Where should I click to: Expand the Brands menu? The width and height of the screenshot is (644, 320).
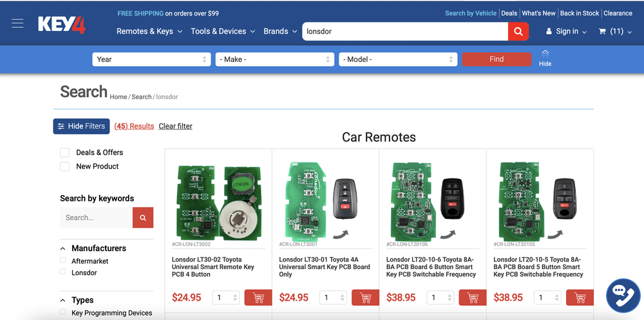[x=280, y=31]
